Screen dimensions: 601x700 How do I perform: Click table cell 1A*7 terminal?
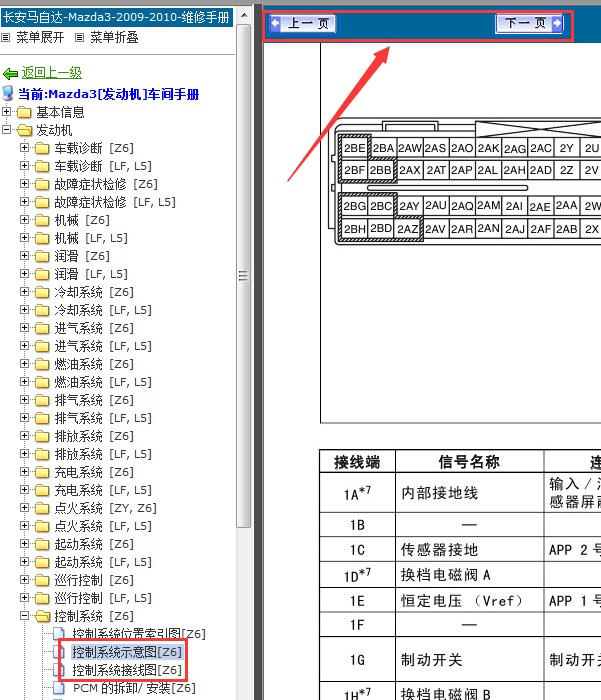click(357, 493)
